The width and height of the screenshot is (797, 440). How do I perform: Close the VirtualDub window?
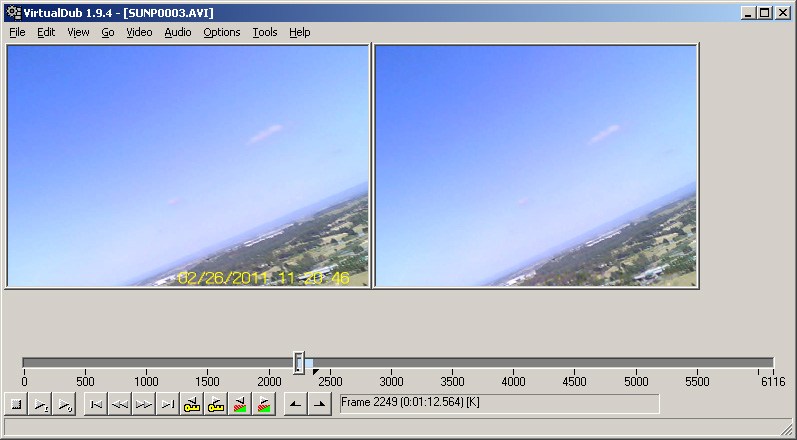[783, 13]
